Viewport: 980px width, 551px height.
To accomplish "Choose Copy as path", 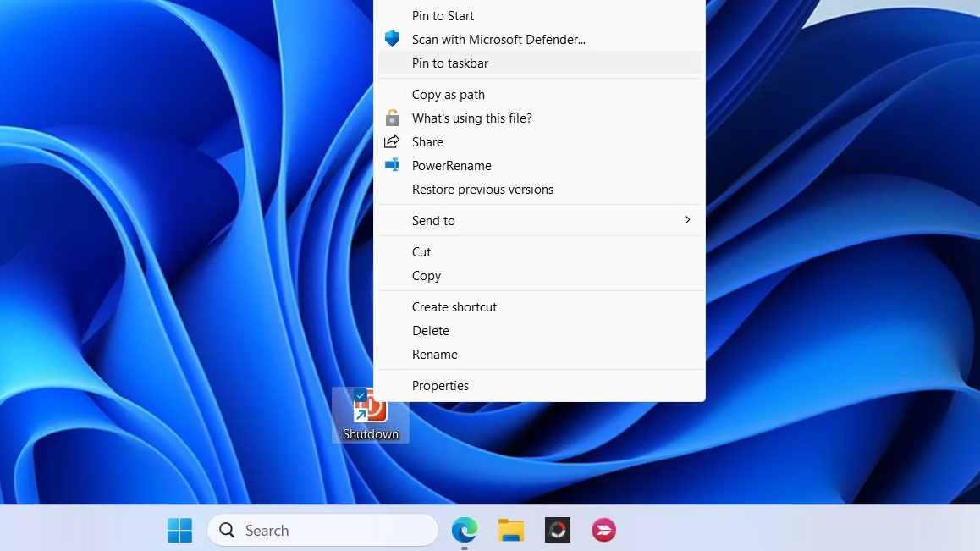I will 449,95.
